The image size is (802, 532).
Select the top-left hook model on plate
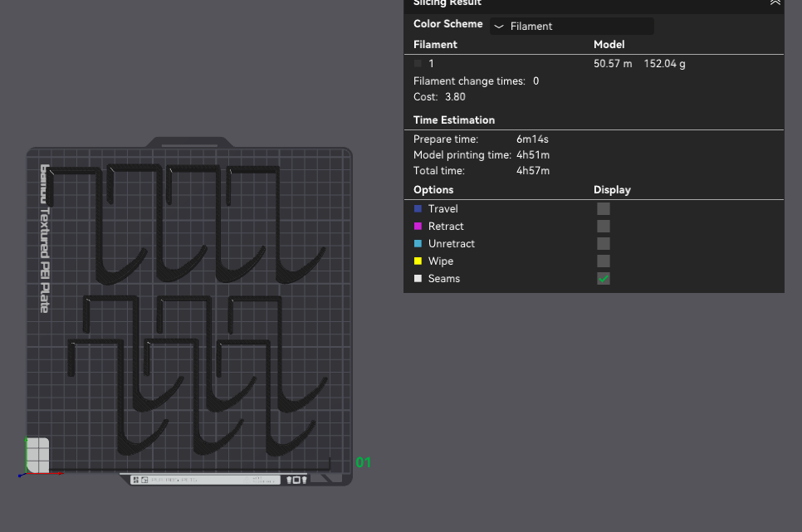tap(99, 225)
